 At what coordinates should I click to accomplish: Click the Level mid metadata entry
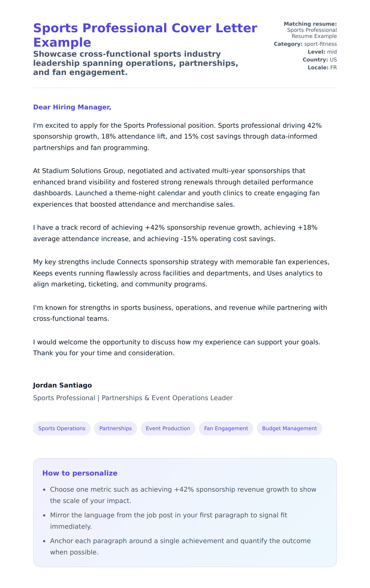(322, 52)
